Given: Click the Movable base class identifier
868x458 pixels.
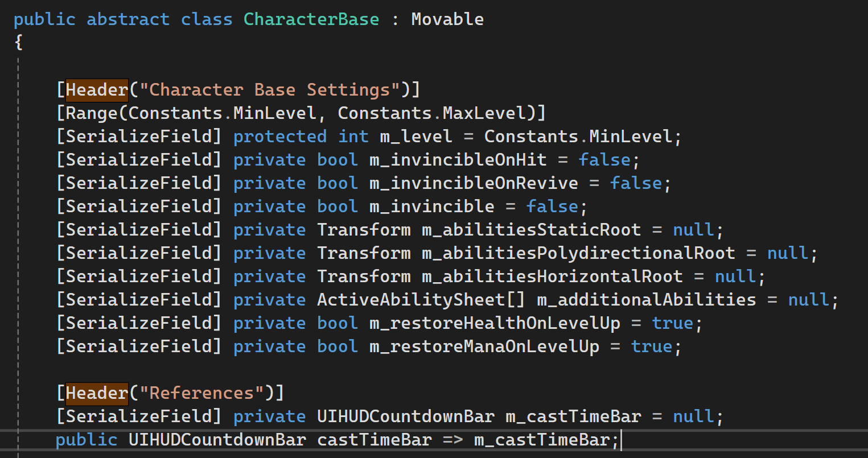Looking at the screenshot, I should point(447,19).
